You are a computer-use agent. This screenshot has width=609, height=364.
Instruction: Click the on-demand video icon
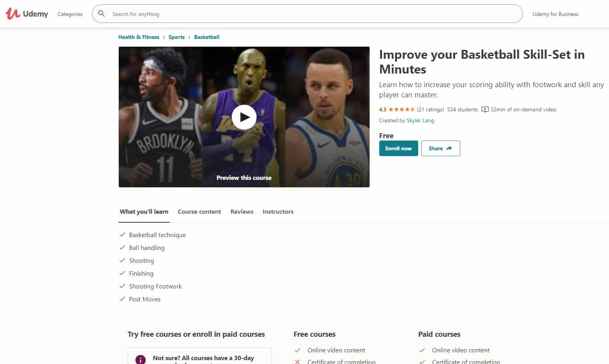(x=485, y=109)
